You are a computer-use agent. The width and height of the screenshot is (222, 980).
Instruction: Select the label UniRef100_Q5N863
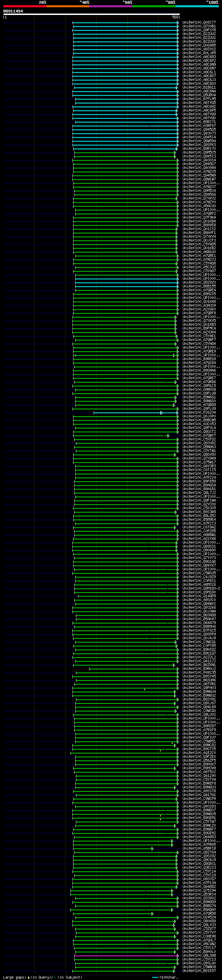199,447
